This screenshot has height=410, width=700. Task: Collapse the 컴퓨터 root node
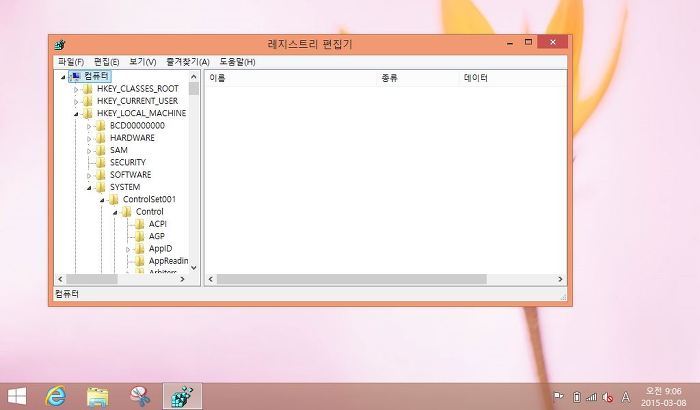[x=63, y=77]
